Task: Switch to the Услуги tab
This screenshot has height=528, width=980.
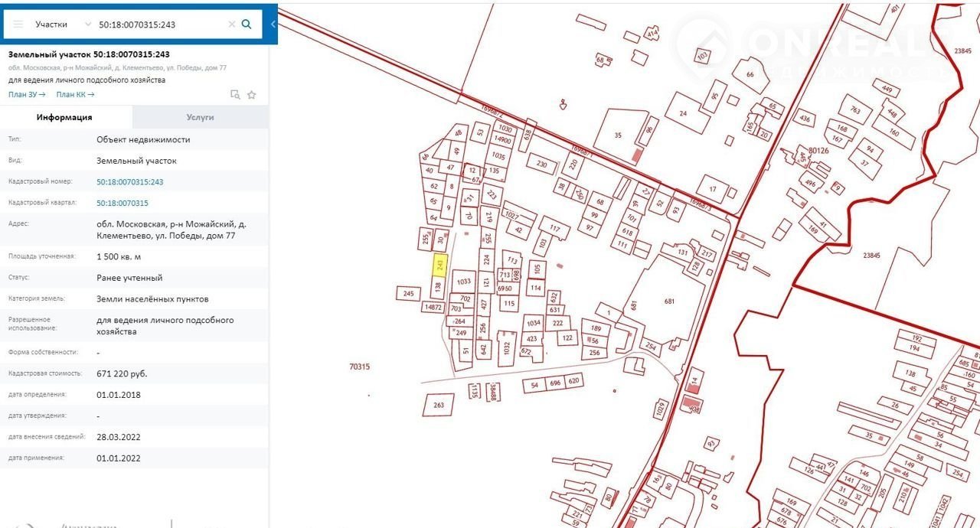Action: (x=200, y=117)
